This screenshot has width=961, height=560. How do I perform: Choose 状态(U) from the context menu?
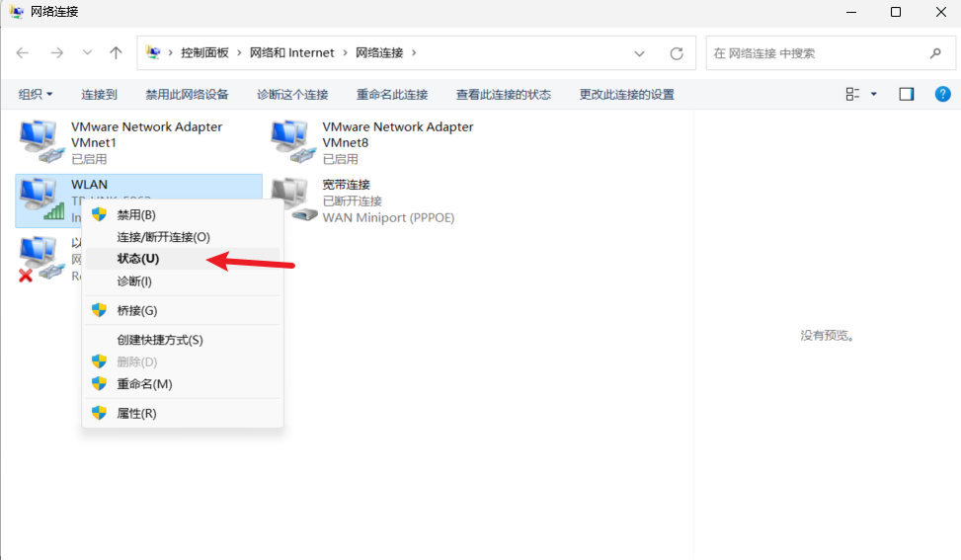[138, 259]
